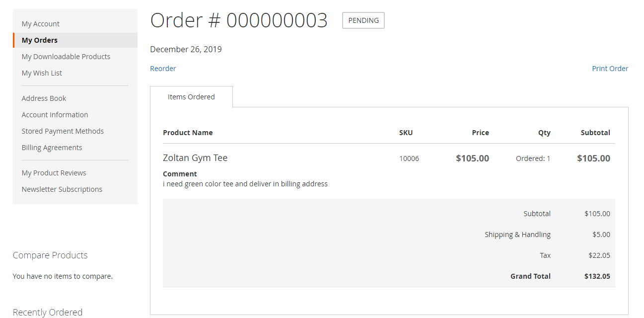Click the Zoltan Gym Tee product name
This screenshot has width=644, height=318.
tap(195, 158)
